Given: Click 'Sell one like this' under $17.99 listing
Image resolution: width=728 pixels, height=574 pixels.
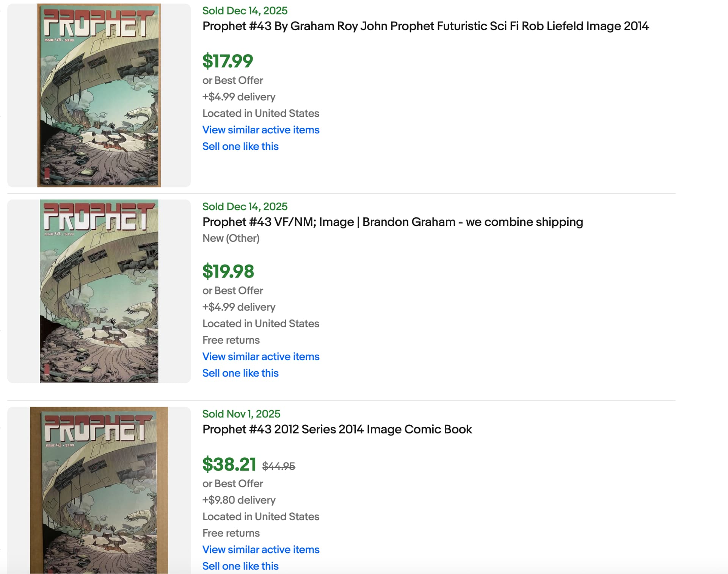Looking at the screenshot, I should tap(240, 147).
